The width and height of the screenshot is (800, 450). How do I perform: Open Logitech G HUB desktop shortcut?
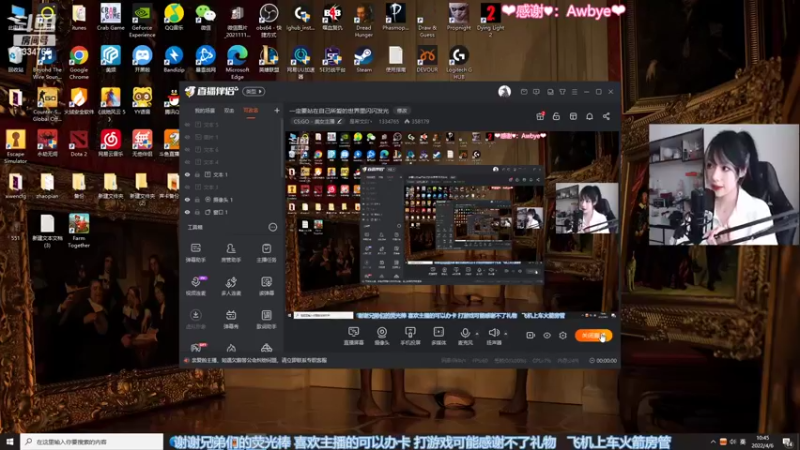pyautogui.click(x=459, y=63)
